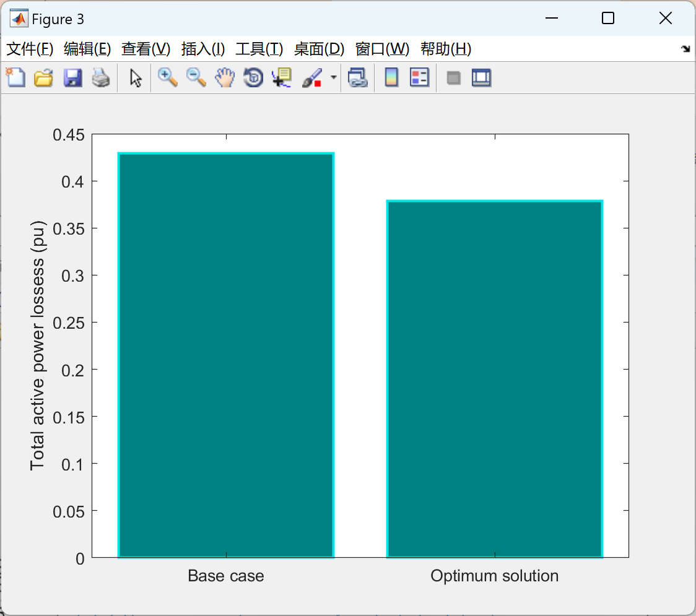The height and width of the screenshot is (616, 696).
Task: Open the 窗口(W) menu
Action: pyautogui.click(x=382, y=49)
